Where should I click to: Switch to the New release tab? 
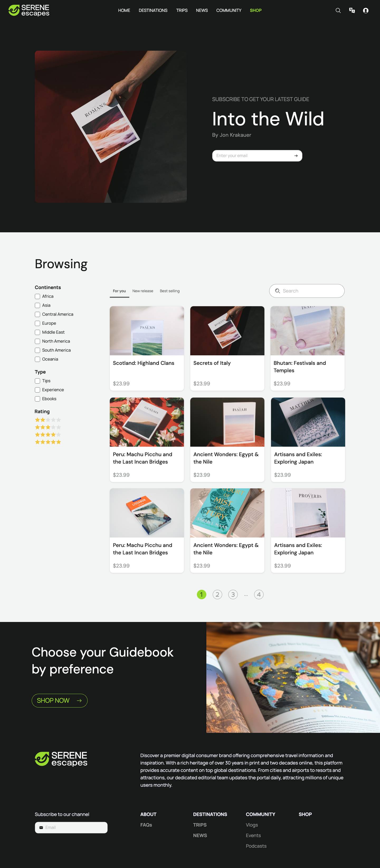(142, 291)
